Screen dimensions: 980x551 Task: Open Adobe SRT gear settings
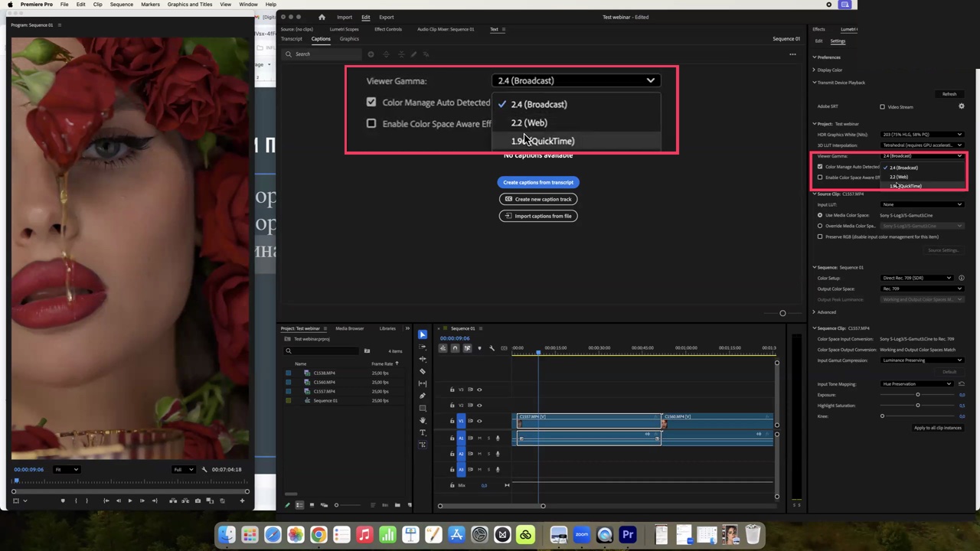point(961,106)
